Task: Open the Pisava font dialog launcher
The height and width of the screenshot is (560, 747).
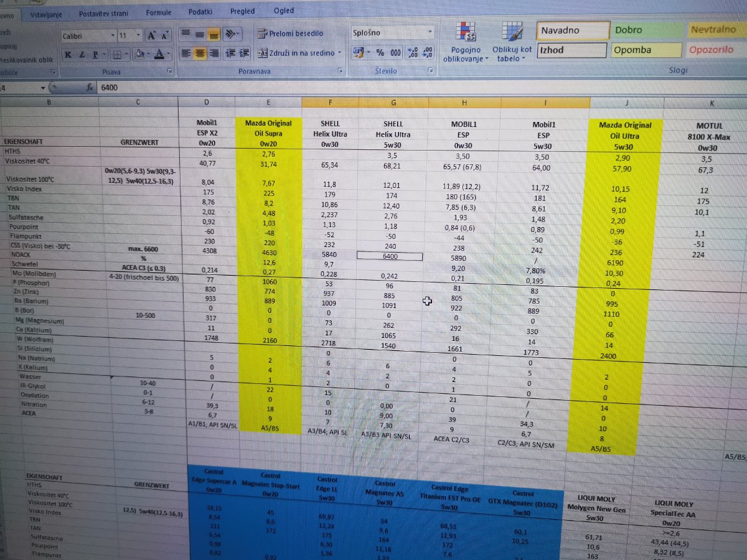Action: [169, 72]
